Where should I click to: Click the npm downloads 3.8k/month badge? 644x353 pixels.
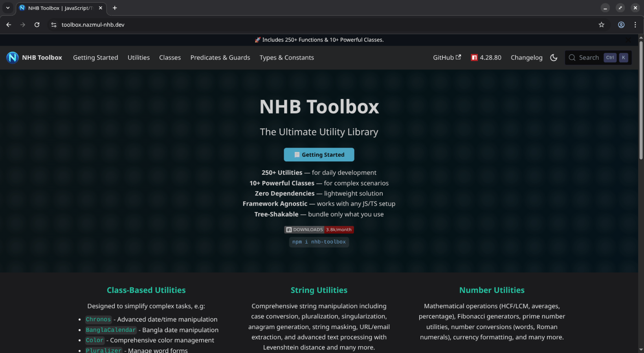pyautogui.click(x=319, y=230)
